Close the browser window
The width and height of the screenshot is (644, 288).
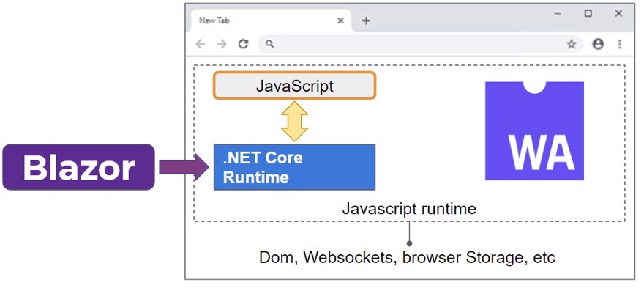[x=618, y=14]
